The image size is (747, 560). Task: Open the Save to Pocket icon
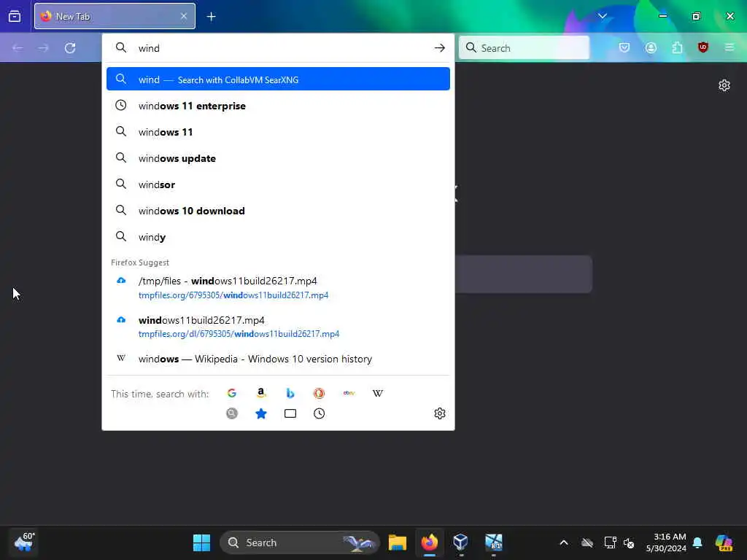pyautogui.click(x=624, y=47)
